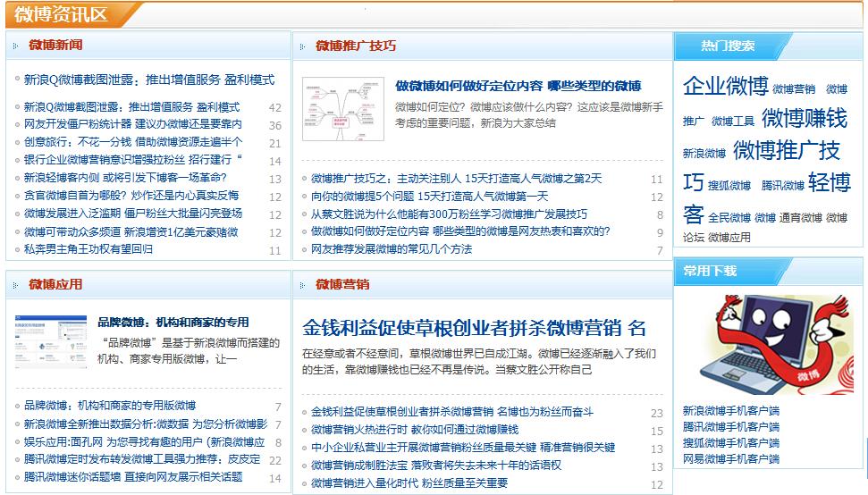Screen dimensions: 868x495
Task: Download 新浪微博手机客户端
Action: click(730, 410)
